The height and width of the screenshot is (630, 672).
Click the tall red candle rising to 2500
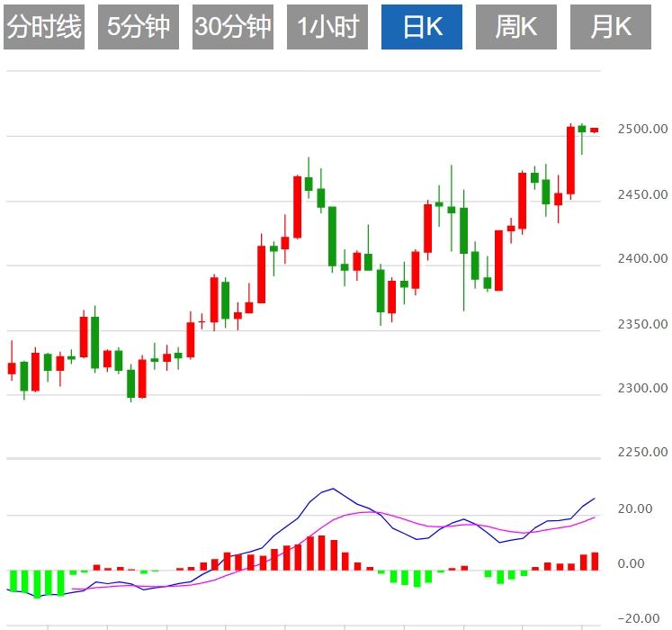point(570,161)
